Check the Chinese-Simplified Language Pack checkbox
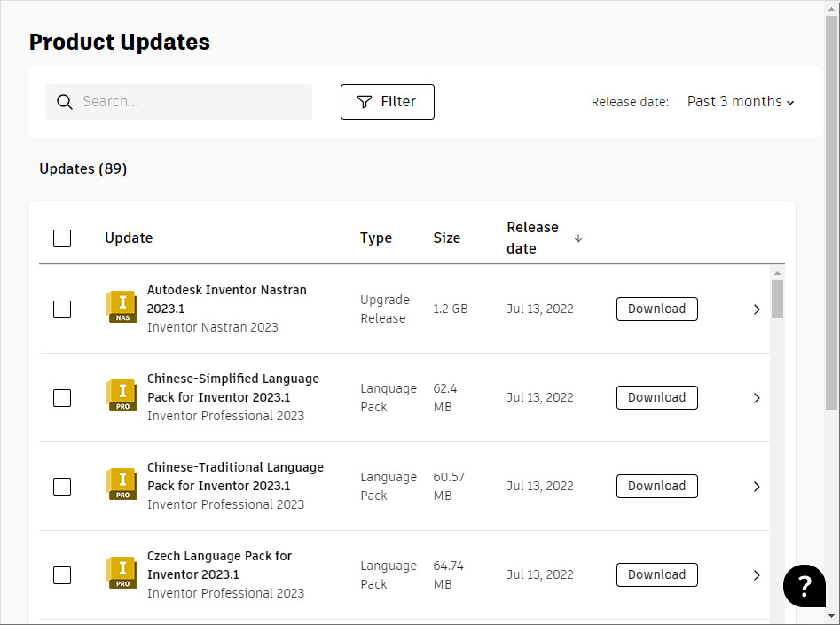Viewport: 840px width, 625px height. pos(62,398)
